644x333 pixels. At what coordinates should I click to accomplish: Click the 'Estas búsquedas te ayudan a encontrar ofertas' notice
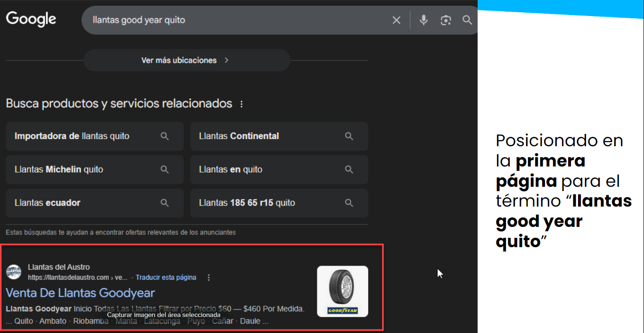tap(121, 233)
